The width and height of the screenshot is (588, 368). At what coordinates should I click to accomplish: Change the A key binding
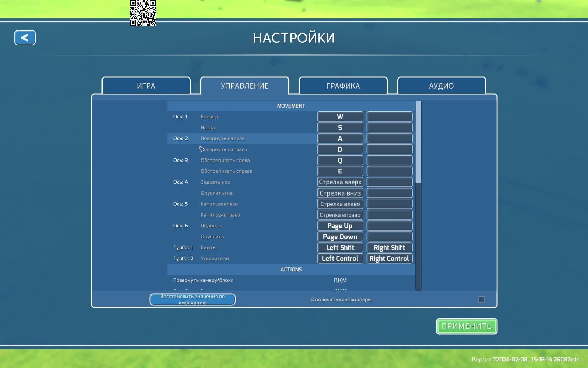(x=340, y=138)
